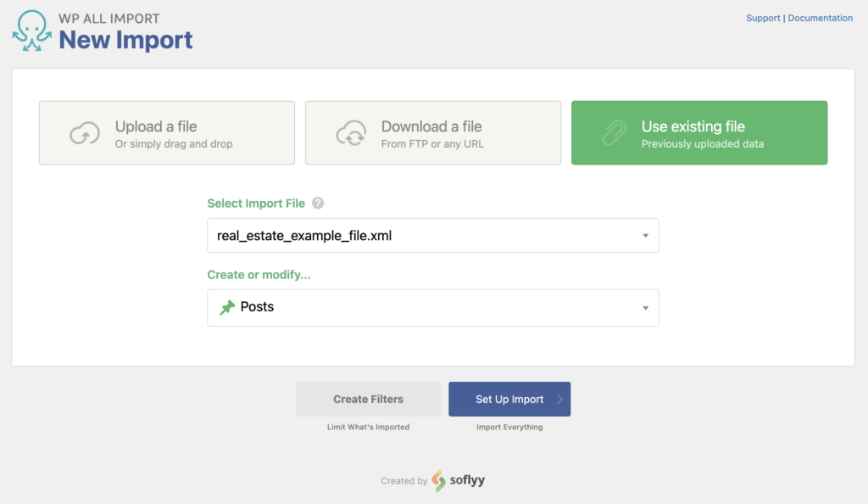
Task: Click the upload cloud icon
Action: pyautogui.click(x=86, y=133)
